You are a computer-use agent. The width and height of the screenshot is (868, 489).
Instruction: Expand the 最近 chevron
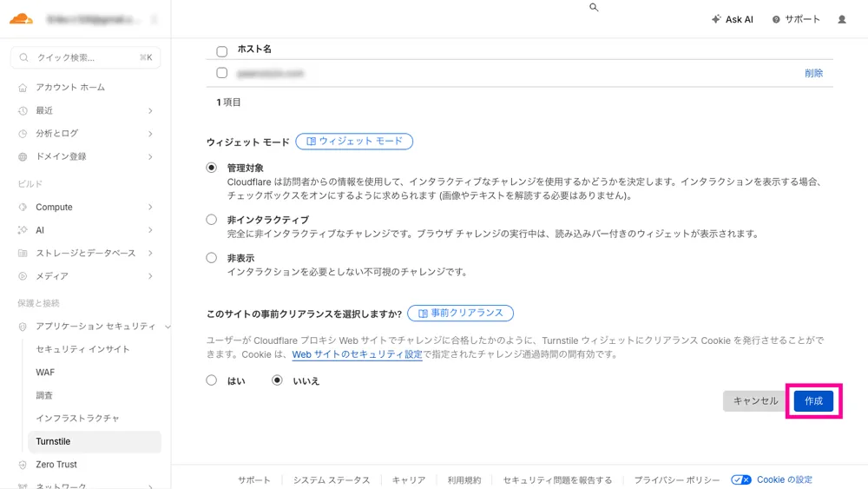pyautogui.click(x=150, y=111)
